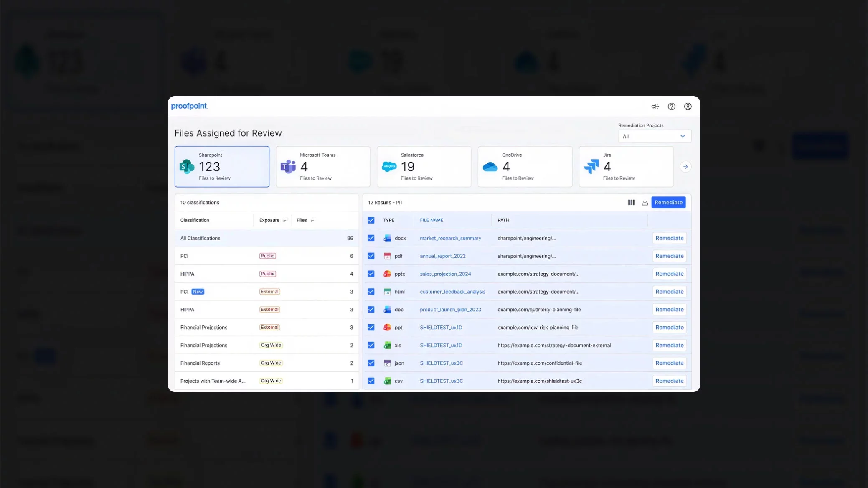Select the HIPPA External classification row
868x488 pixels.
(266, 310)
